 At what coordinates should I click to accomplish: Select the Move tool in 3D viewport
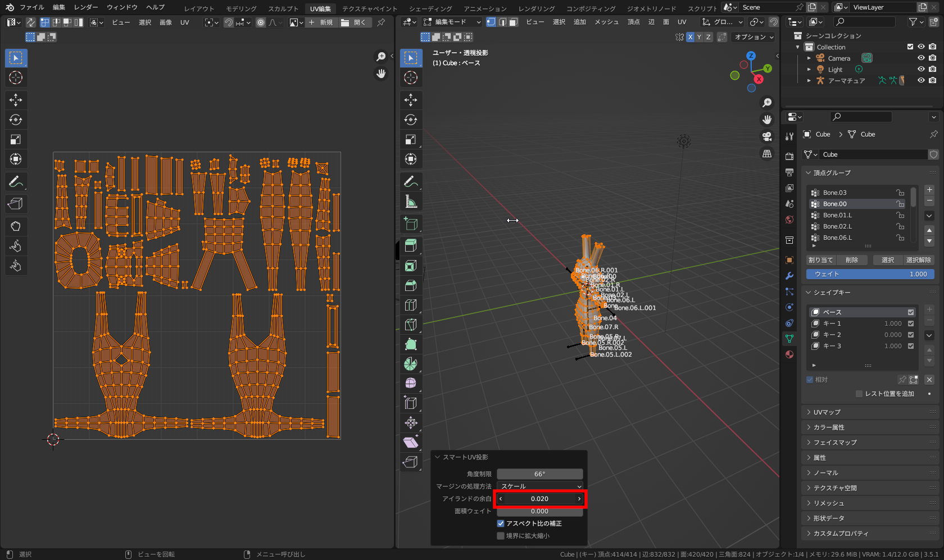point(411,100)
